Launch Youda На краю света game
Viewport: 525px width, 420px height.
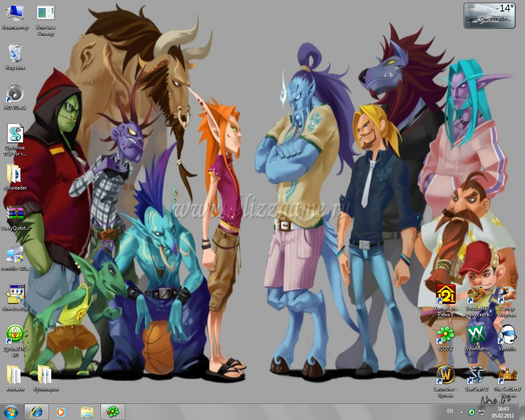[x=476, y=301]
